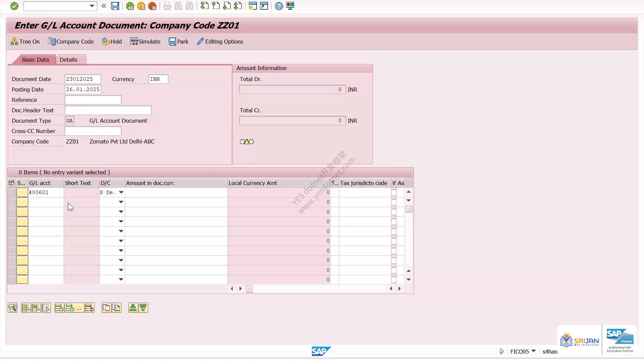Screen dimensions: 644x362
Task: Click the red Cancel icon
Action: (152, 6)
